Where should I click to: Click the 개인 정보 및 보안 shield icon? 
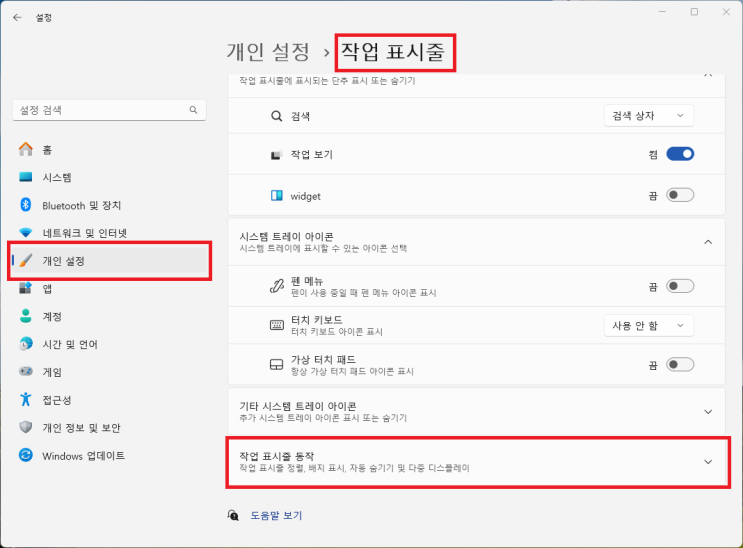pos(26,427)
